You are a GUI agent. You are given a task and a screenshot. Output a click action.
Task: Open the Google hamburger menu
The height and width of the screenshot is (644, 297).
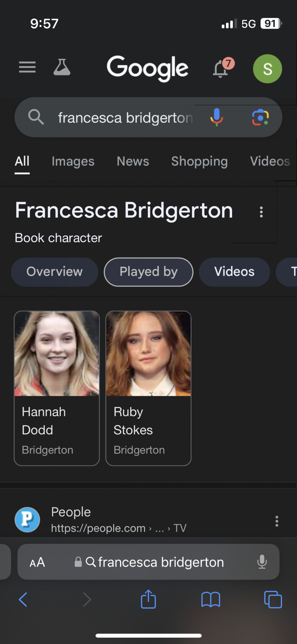pyautogui.click(x=27, y=67)
